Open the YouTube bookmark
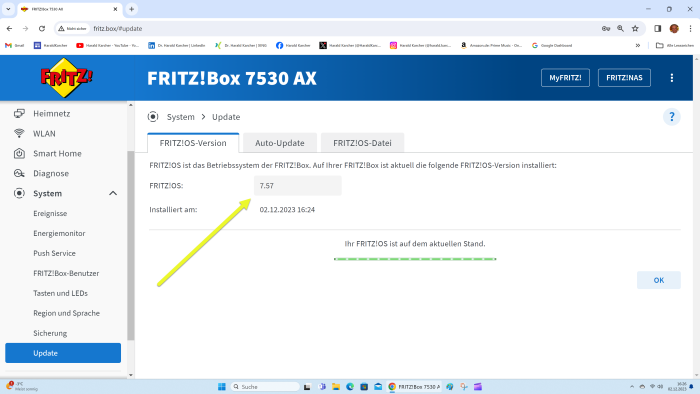Screen dimensions: 700x394 pos(108,46)
